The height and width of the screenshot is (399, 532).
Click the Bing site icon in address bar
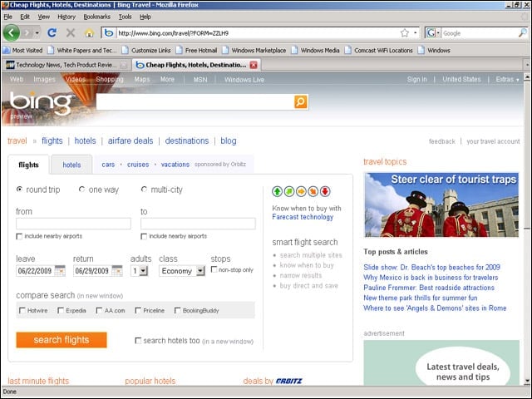109,33
